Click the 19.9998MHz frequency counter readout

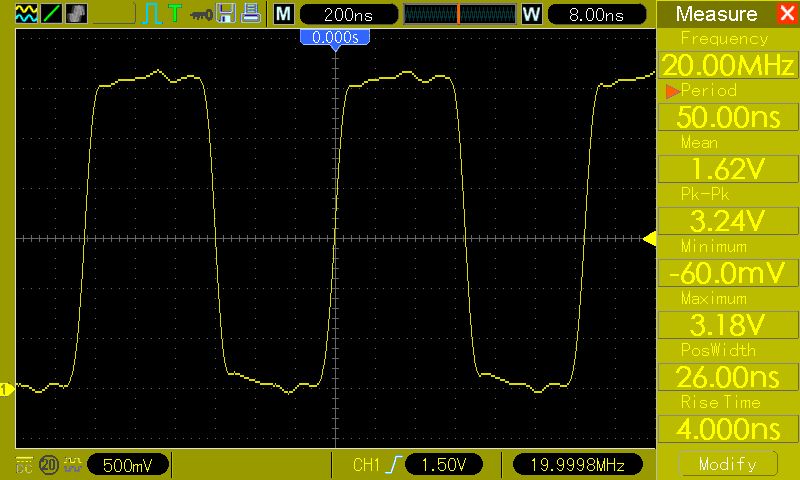tap(578, 465)
